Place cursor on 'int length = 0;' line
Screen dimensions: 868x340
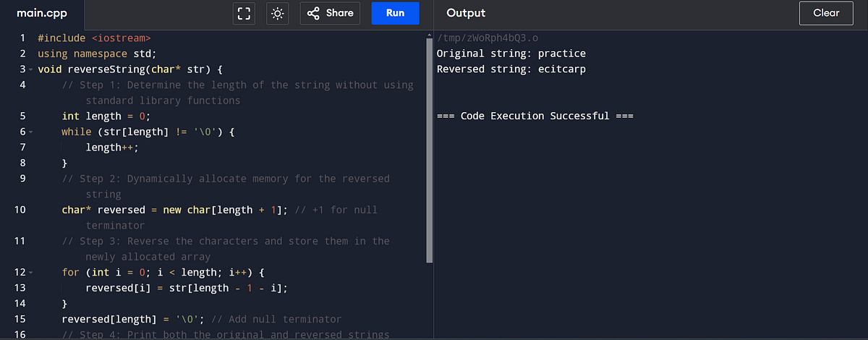point(106,116)
